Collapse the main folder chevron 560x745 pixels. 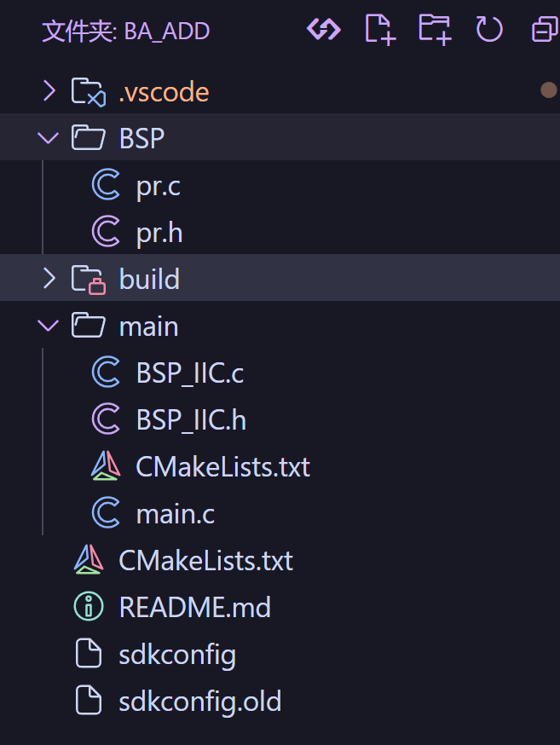tap(49, 325)
